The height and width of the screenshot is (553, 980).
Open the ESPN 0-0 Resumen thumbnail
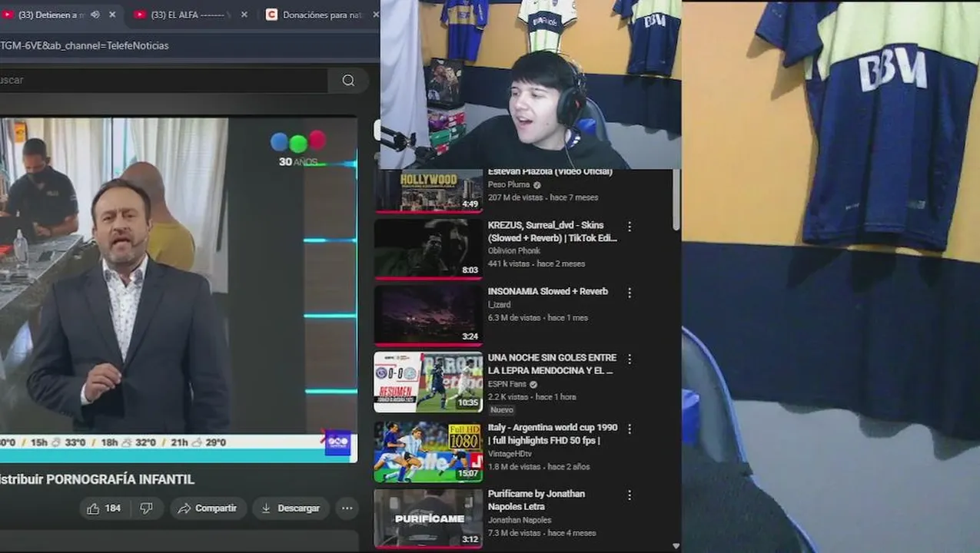pyautogui.click(x=428, y=382)
